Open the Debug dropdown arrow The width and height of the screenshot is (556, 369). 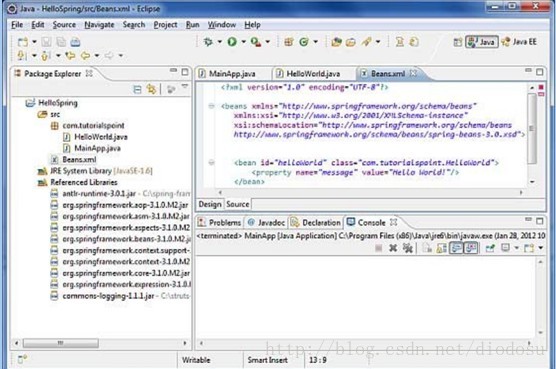click(x=220, y=42)
